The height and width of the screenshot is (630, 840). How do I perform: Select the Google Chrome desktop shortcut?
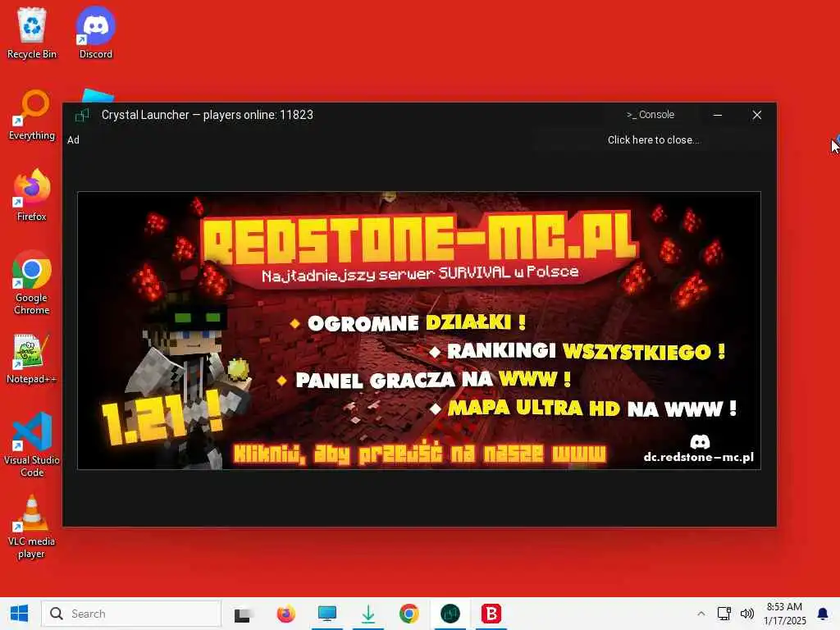click(32, 282)
